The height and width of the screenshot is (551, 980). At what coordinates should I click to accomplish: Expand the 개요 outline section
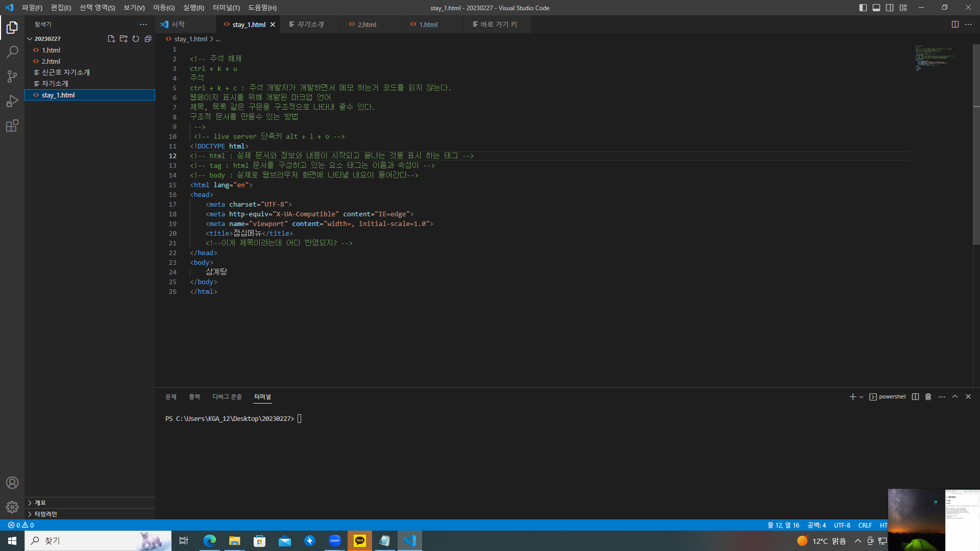[x=40, y=503]
